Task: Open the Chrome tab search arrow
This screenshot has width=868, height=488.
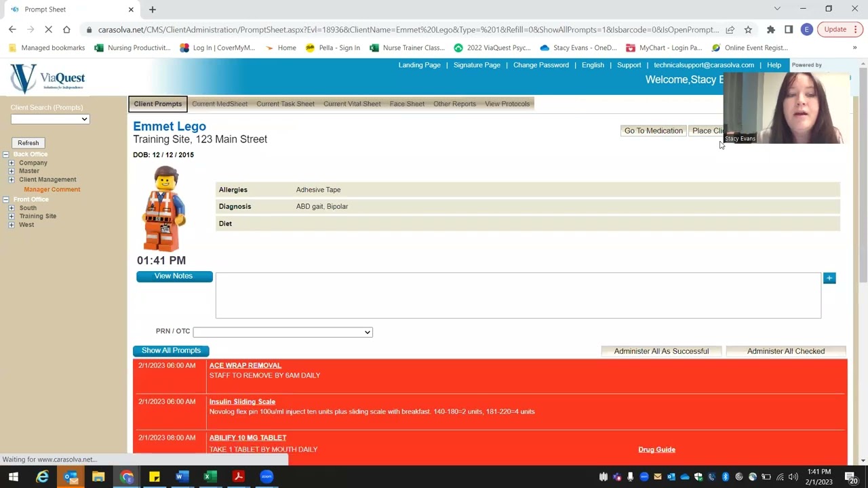Action: click(x=777, y=9)
